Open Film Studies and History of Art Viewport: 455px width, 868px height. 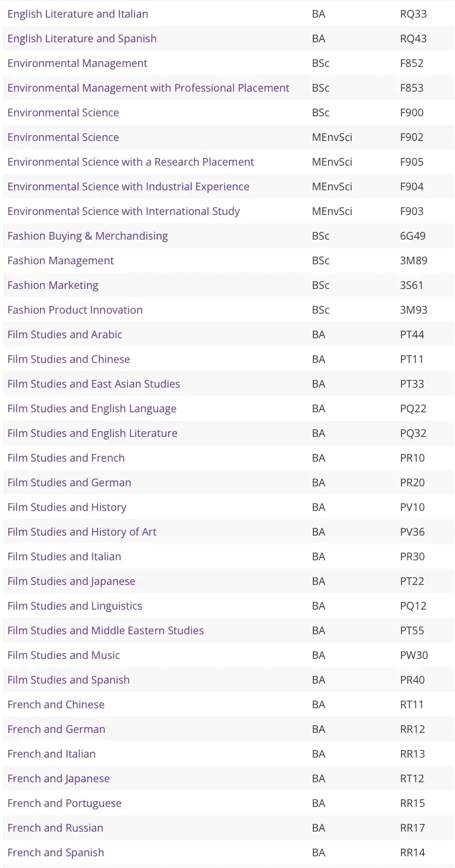(82, 532)
